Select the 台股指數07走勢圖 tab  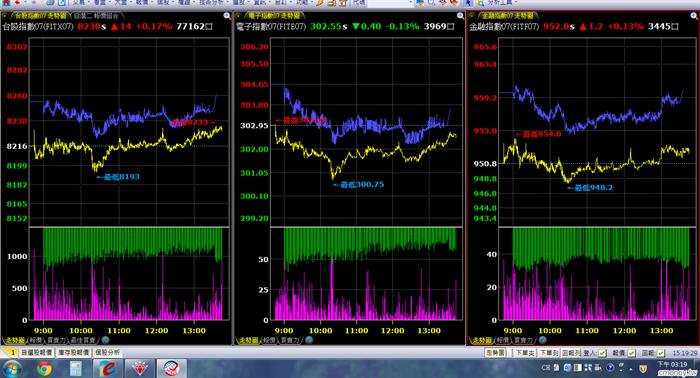click(x=40, y=16)
